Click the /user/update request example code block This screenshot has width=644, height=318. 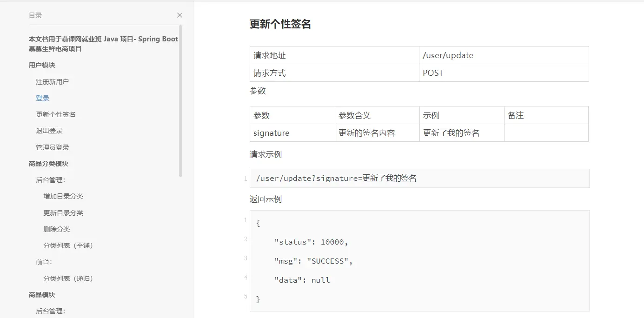[418, 178]
